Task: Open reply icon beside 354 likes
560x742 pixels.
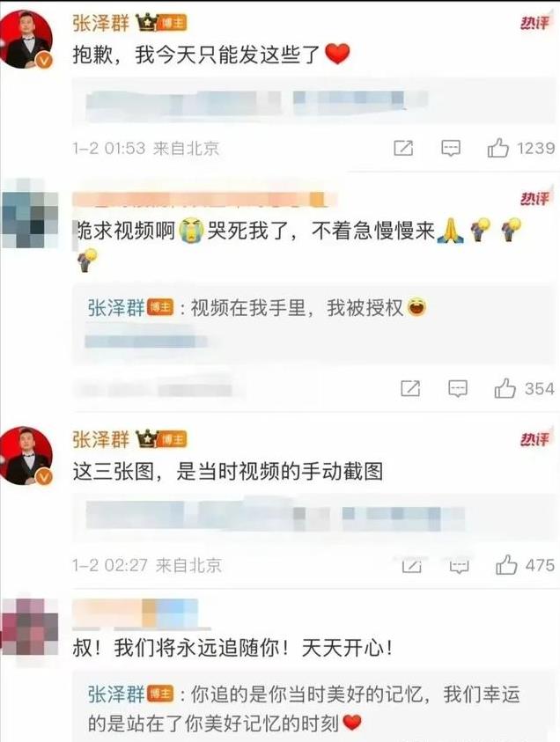Action: point(457,389)
